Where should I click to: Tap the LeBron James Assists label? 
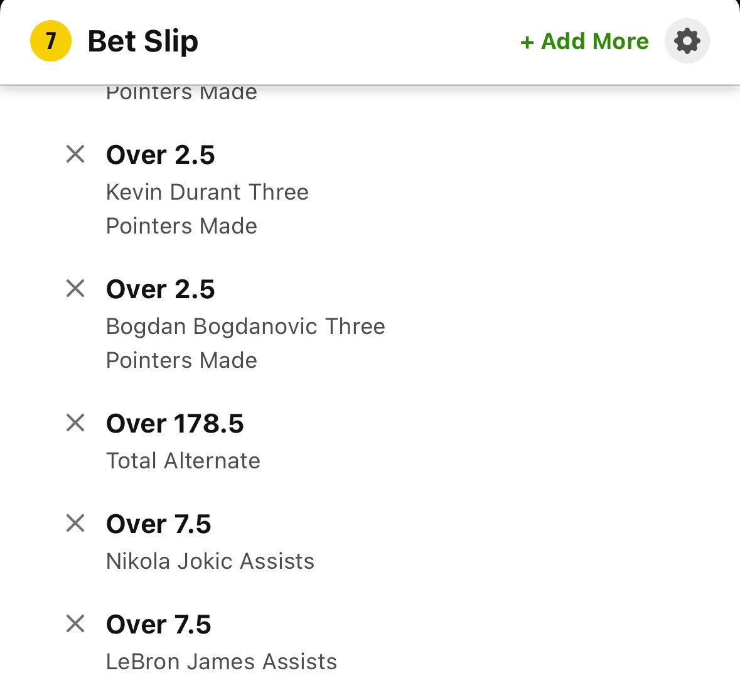pyautogui.click(x=222, y=662)
